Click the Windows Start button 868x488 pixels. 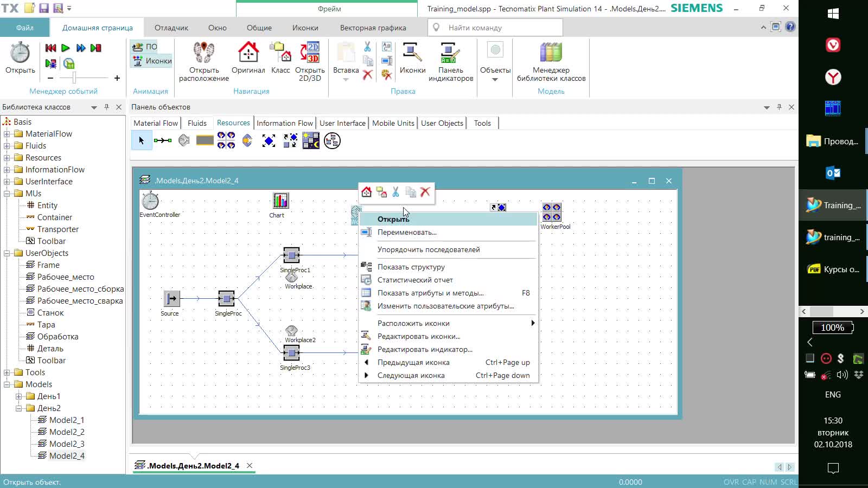pos(833,14)
